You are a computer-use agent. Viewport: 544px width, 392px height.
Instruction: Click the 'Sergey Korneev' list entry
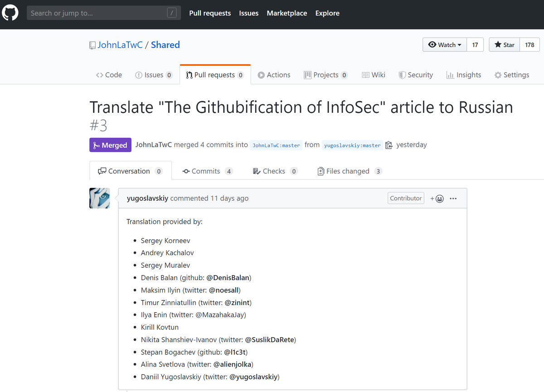pos(165,241)
